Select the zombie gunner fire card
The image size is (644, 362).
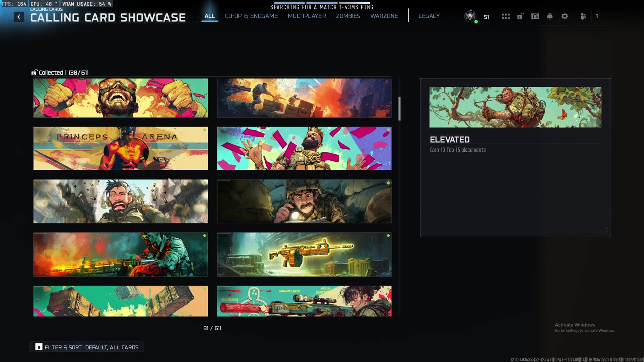121,254
